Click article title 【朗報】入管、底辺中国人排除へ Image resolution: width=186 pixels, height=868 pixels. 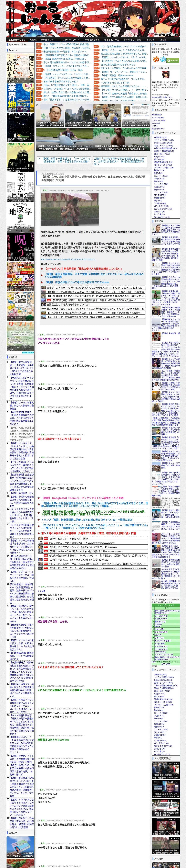click(x=93, y=178)
